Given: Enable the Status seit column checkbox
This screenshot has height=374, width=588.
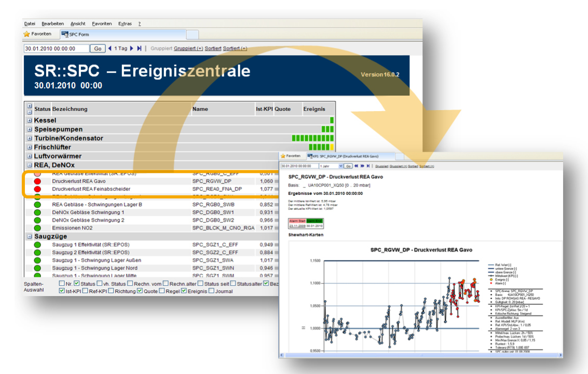Looking at the screenshot, I should point(200,284).
